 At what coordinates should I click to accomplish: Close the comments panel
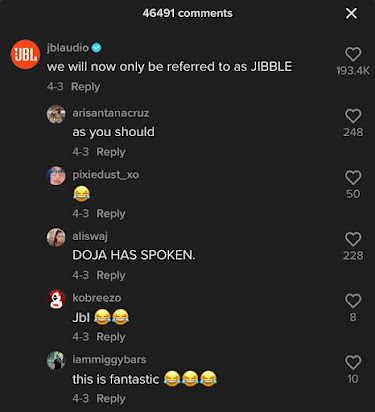pyautogui.click(x=351, y=14)
